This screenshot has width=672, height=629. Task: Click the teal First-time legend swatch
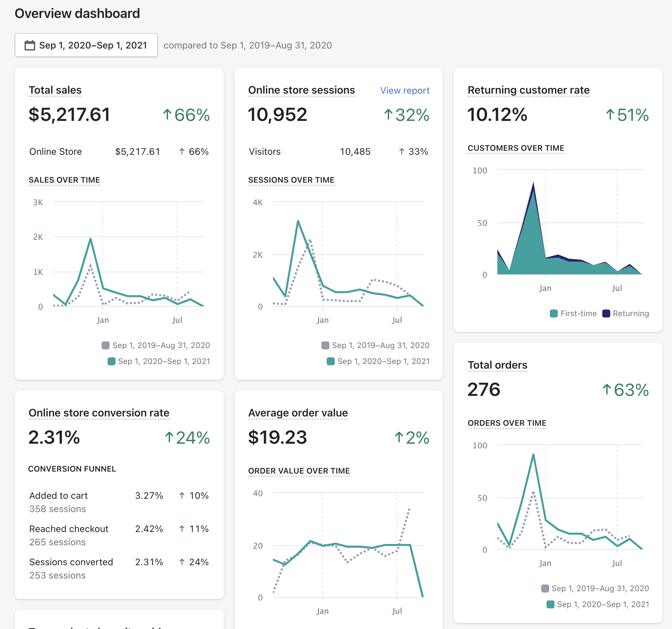click(x=553, y=314)
